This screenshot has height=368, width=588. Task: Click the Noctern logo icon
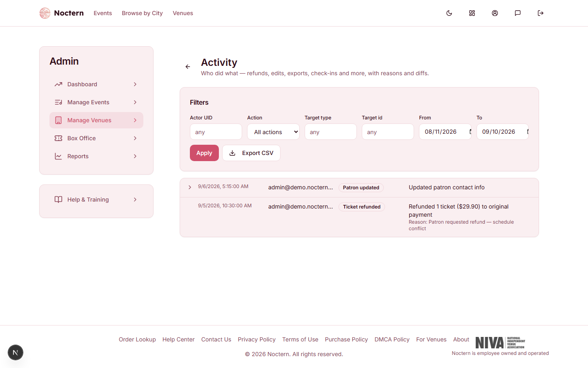45,13
